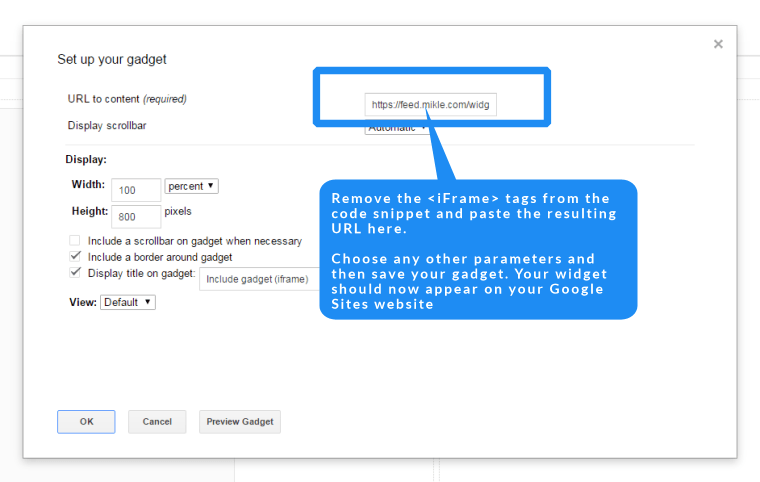Open the View Default dropdown
Image resolution: width=760 pixels, height=482 pixels.
(x=128, y=302)
